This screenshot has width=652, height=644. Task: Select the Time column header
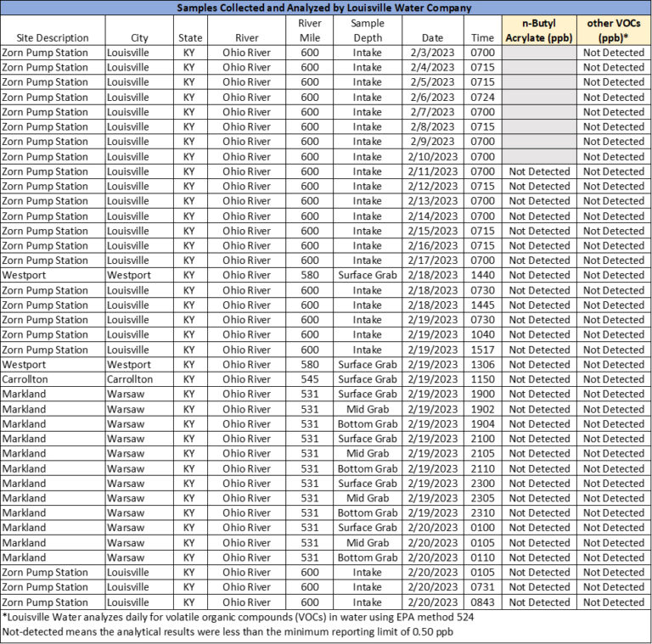click(481, 37)
